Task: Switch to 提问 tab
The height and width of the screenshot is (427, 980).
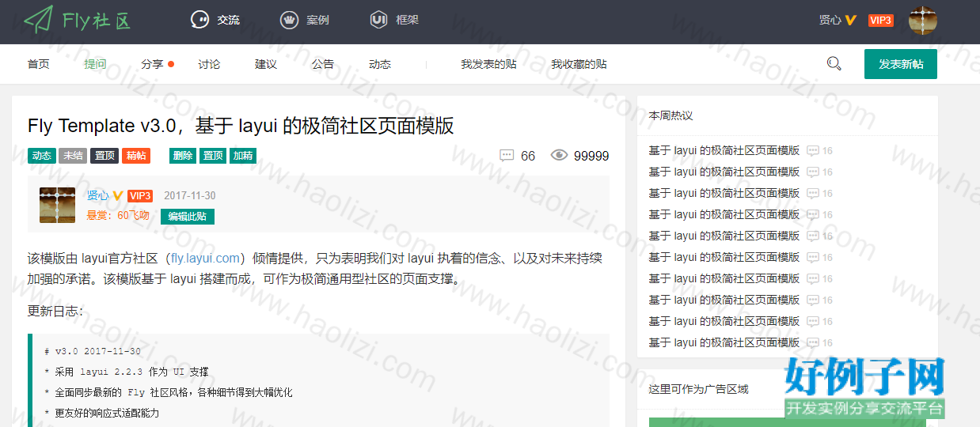Action: click(95, 64)
